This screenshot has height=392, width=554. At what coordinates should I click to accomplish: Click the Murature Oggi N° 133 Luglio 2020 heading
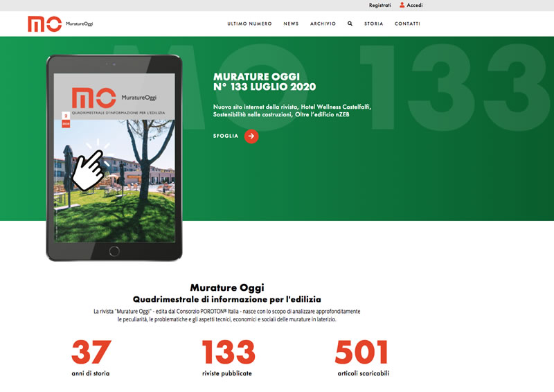click(265, 82)
